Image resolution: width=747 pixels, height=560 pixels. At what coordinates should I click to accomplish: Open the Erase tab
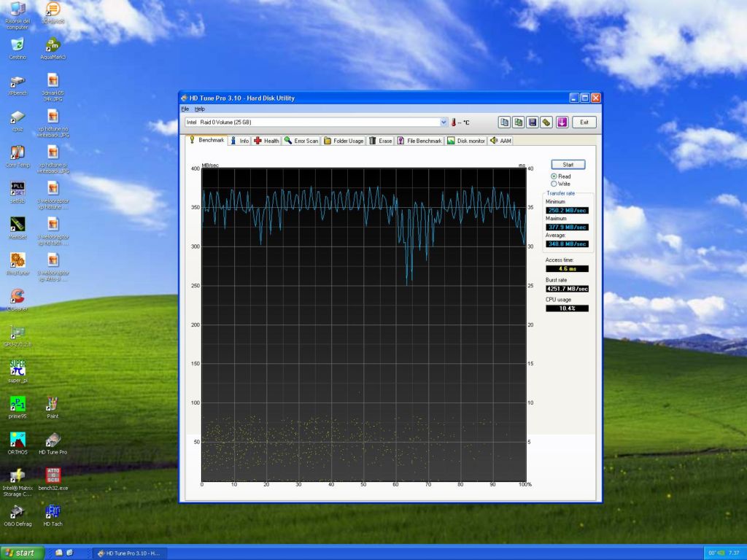pyautogui.click(x=381, y=141)
